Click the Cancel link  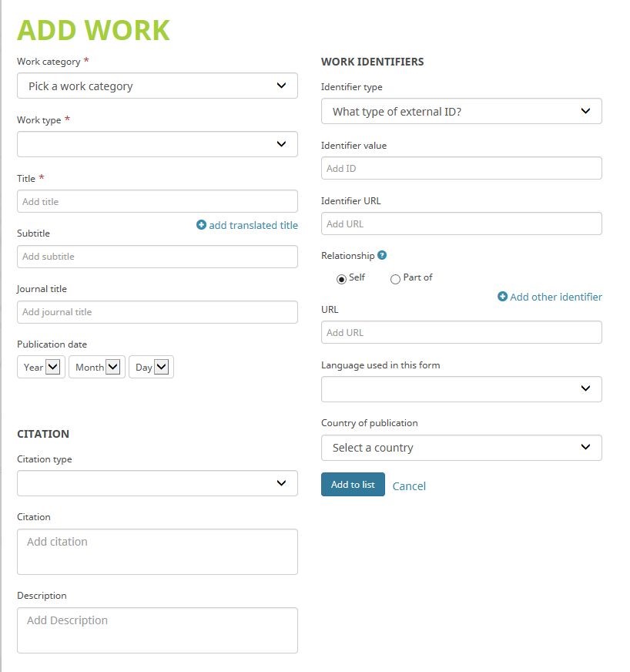coord(409,486)
